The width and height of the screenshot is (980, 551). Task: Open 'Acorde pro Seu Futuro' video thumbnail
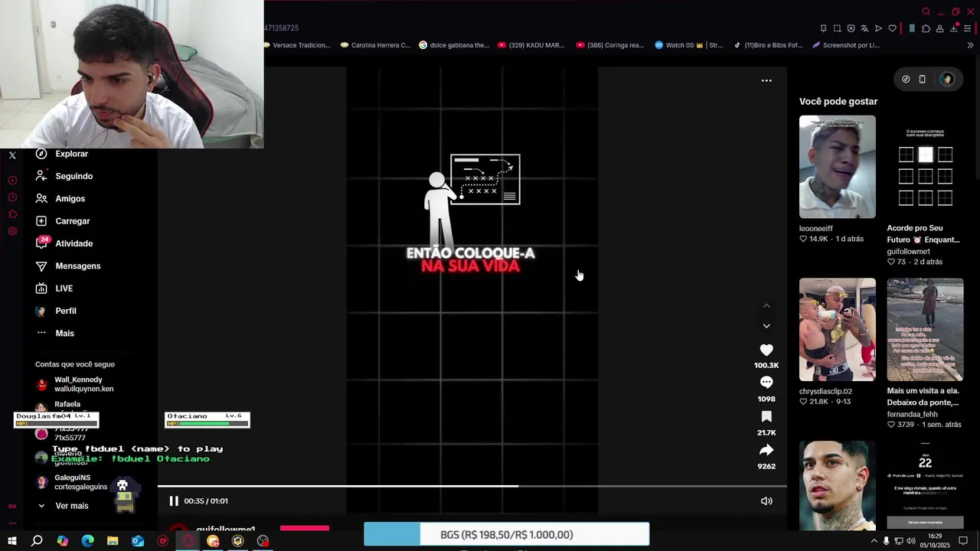pos(926,167)
